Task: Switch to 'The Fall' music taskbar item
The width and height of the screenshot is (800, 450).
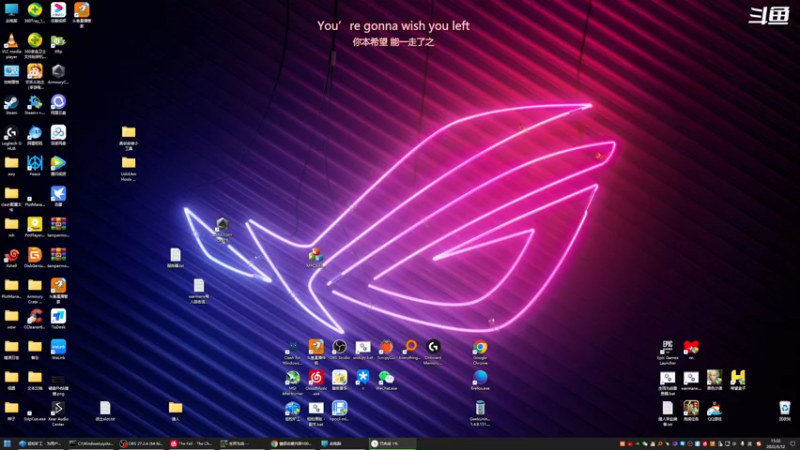Action: pyautogui.click(x=192, y=444)
